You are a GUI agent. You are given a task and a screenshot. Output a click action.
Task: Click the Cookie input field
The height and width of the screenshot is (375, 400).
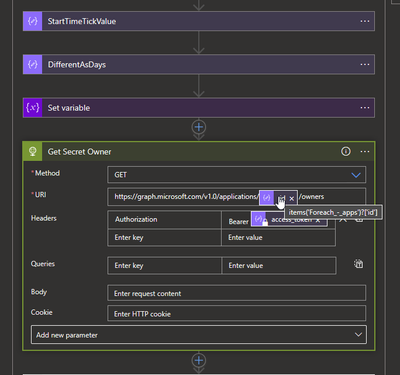click(x=237, y=314)
